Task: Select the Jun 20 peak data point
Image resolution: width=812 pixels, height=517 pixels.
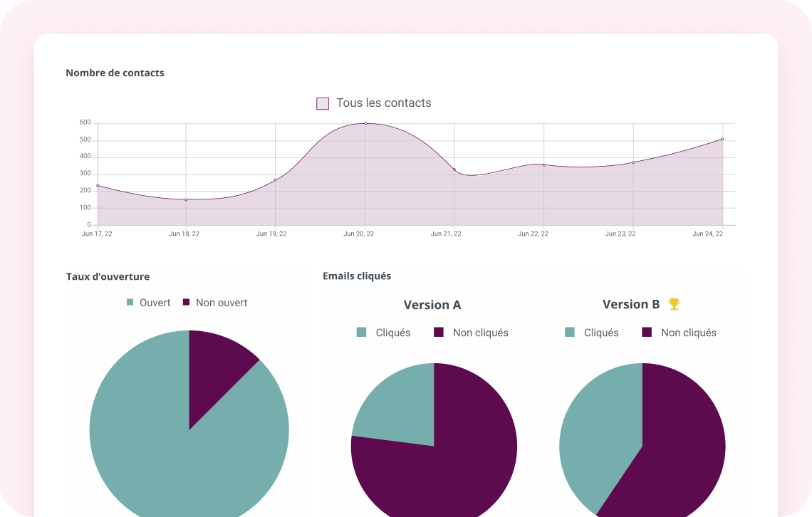Action: (365, 123)
